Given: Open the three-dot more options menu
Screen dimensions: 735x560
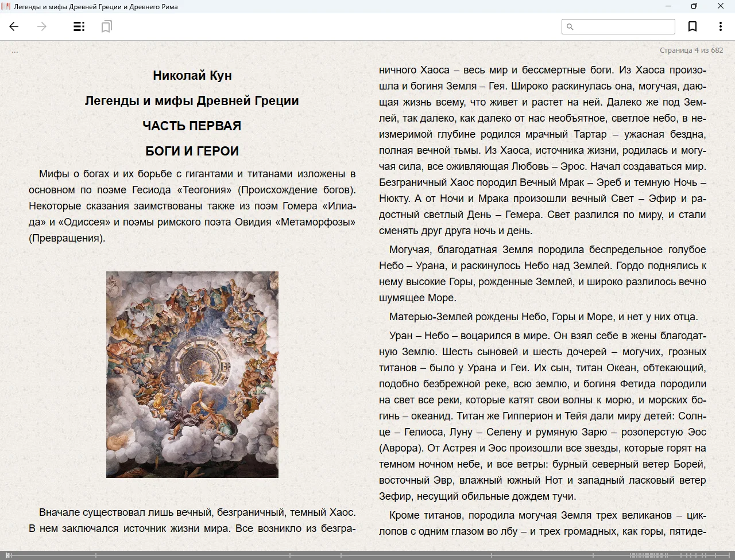Looking at the screenshot, I should point(720,26).
